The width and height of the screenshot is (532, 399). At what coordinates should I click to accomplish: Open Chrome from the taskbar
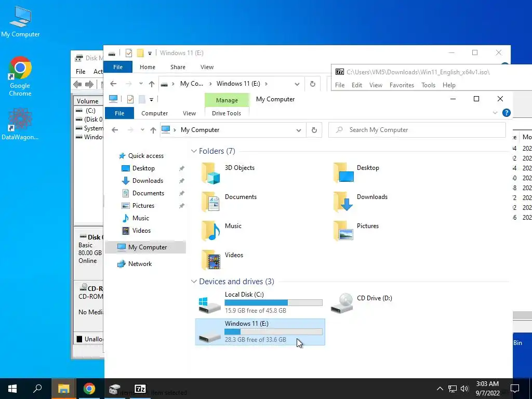89,389
